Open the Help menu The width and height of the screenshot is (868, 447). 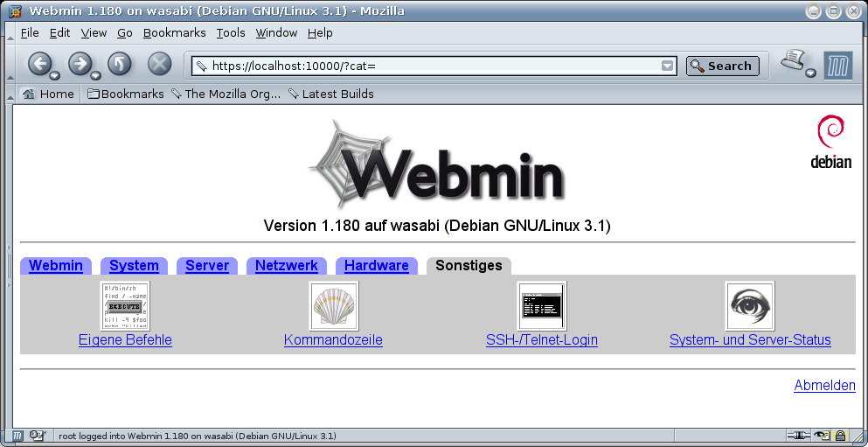click(320, 32)
